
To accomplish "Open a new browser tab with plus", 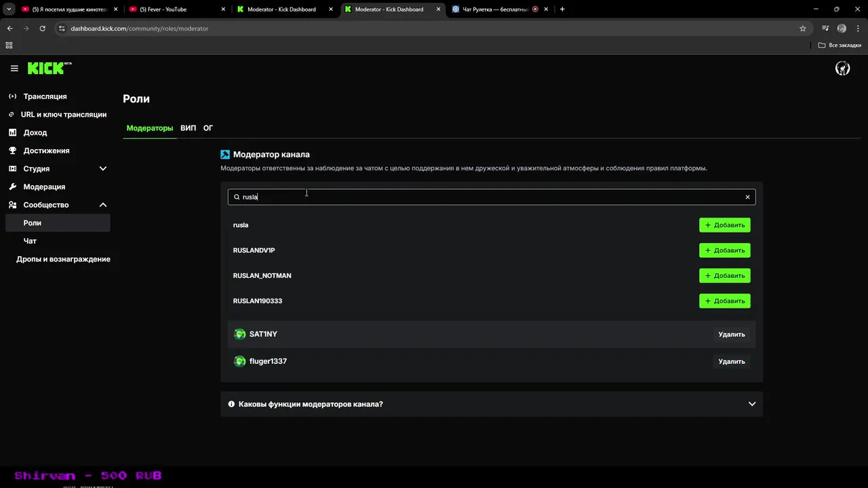I will pyautogui.click(x=562, y=9).
